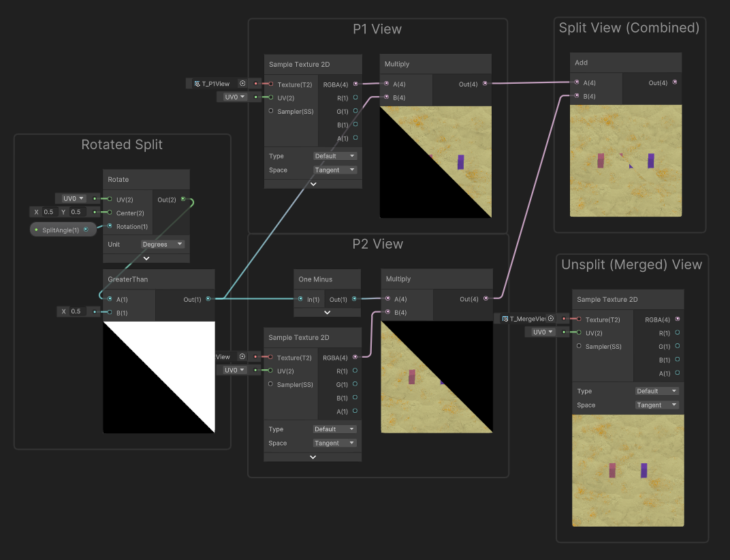The width and height of the screenshot is (730, 560).
Task: Click the T_P1View texture asset icon
Action: pyautogui.click(x=197, y=83)
